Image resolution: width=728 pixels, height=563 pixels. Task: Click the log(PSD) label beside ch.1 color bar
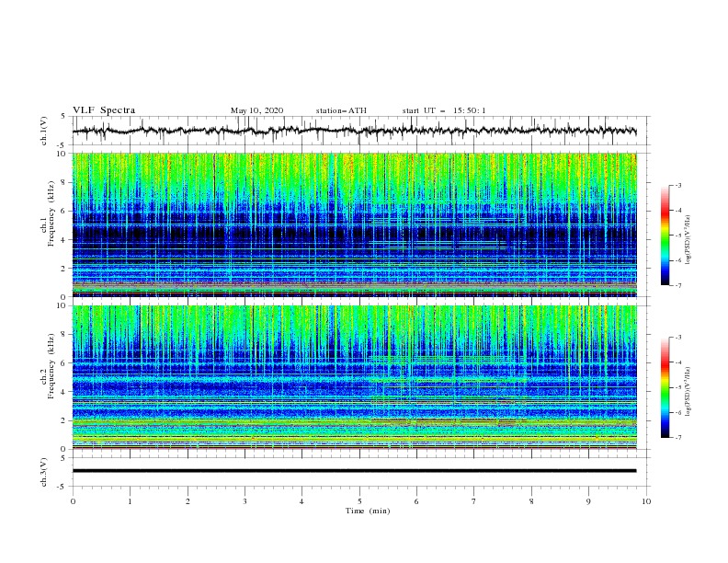coord(688,240)
